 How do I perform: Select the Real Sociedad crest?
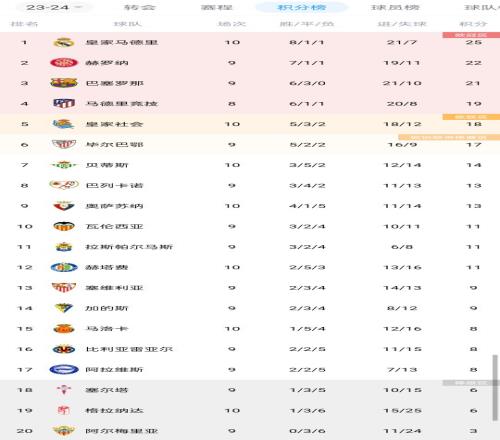coord(64,124)
